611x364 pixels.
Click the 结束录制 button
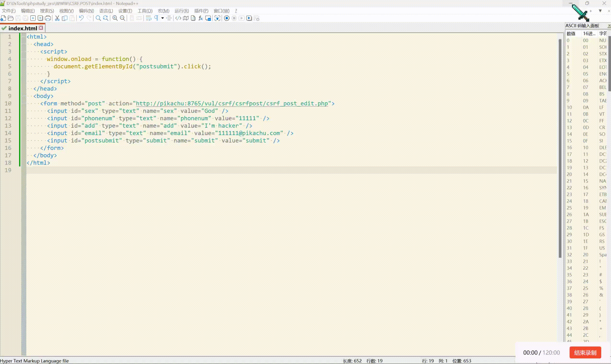click(585, 353)
